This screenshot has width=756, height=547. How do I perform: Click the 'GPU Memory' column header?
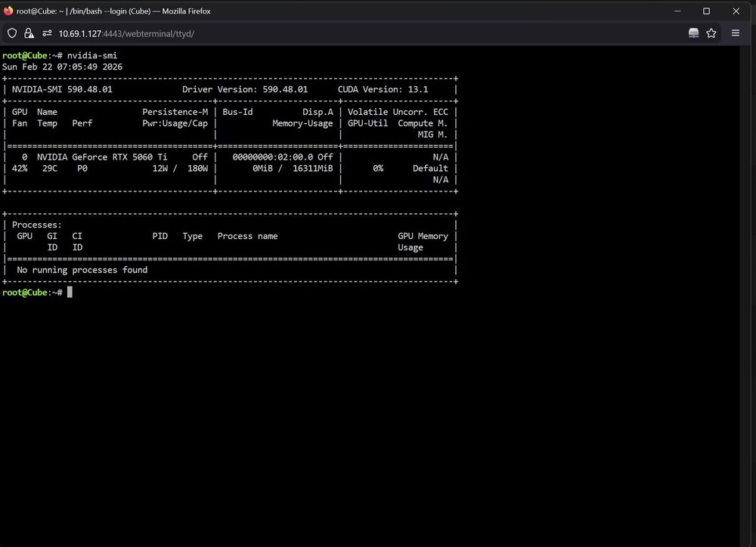coord(423,236)
